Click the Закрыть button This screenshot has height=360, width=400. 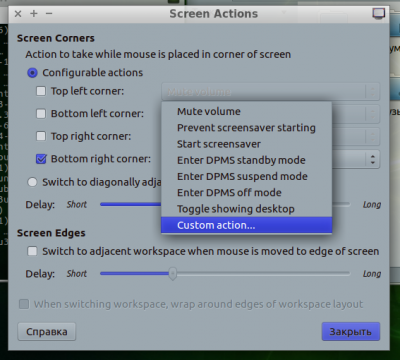[351, 332]
